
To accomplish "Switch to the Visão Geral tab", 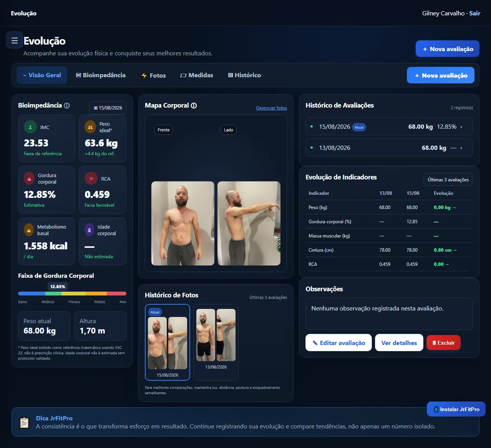I will (x=42, y=75).
